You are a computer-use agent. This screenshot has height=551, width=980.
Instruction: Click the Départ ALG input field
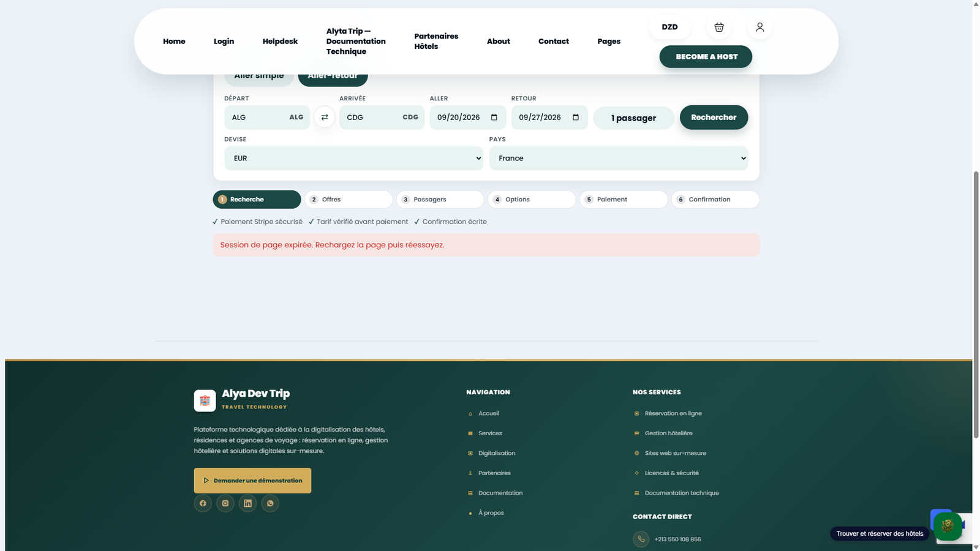coord(267,117)
